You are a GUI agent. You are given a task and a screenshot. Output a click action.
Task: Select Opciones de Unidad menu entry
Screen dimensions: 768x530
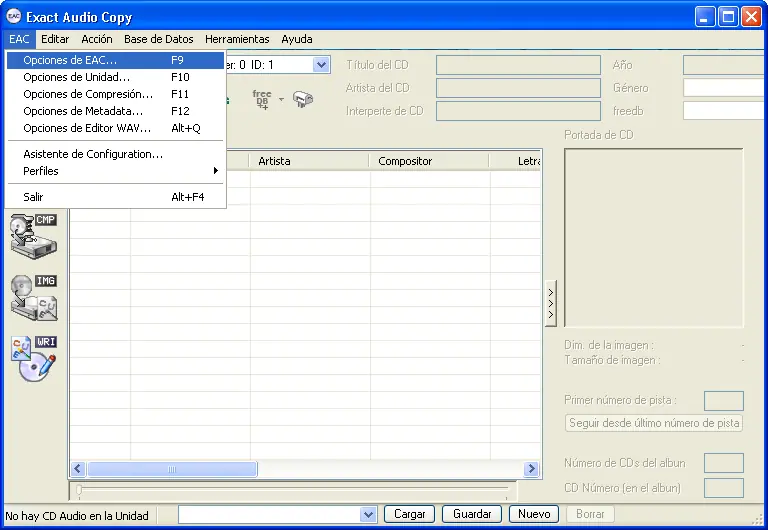coord(116,77)
